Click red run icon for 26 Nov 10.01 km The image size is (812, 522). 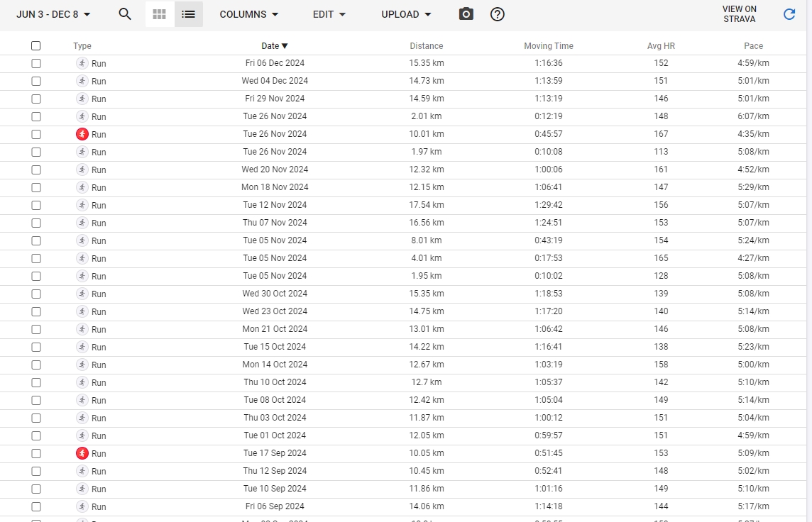click(82, 134)
